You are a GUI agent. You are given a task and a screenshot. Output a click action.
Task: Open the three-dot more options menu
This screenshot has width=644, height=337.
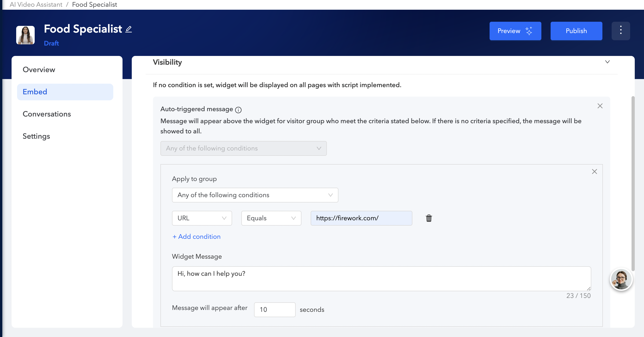[620, 31]
